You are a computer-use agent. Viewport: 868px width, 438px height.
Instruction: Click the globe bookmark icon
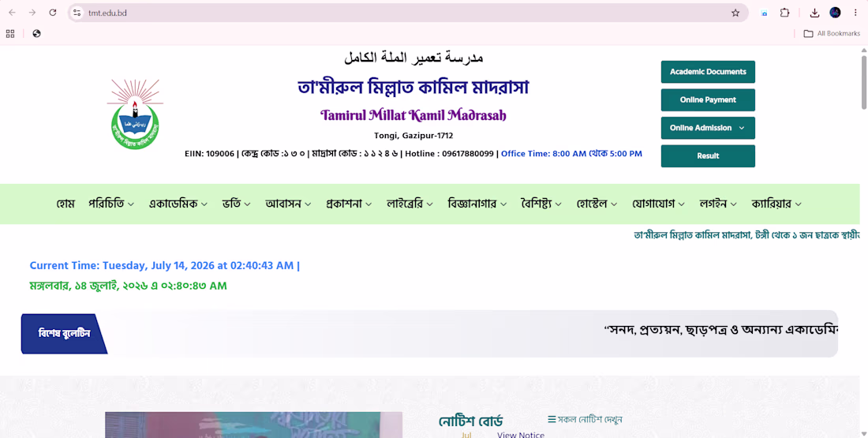[x=36, y=34]
